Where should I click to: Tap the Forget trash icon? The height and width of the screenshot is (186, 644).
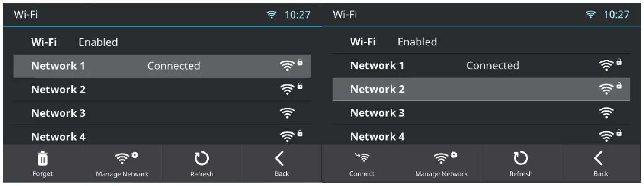42,160
